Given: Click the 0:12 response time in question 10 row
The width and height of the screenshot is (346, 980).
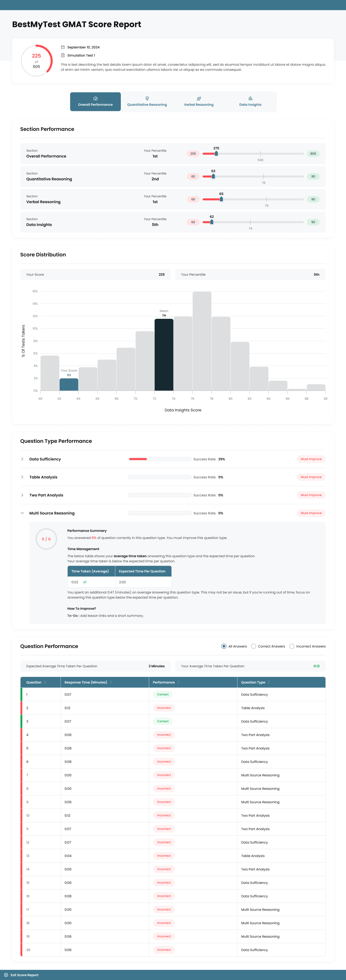Looking at the screenshot, I should point(68,815).
